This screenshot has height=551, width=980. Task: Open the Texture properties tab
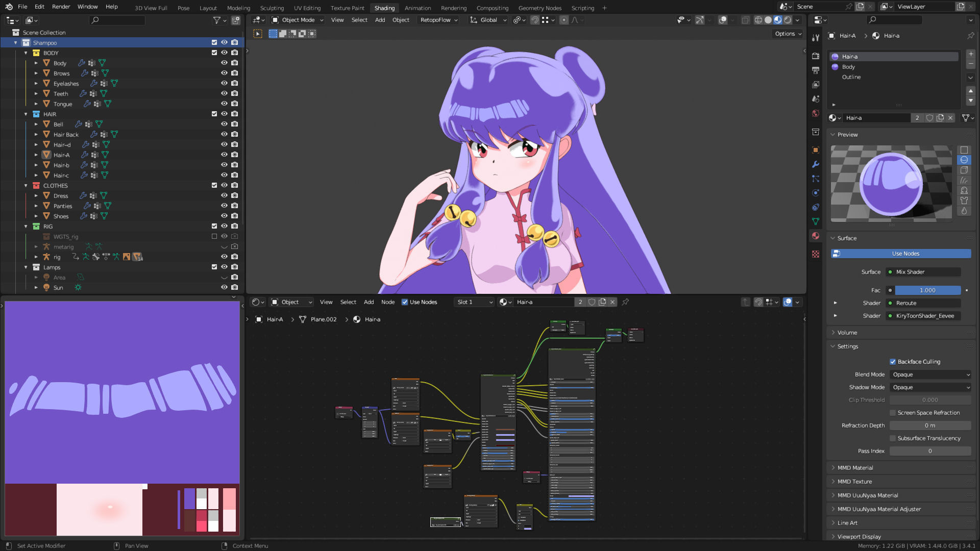[816, 254]
